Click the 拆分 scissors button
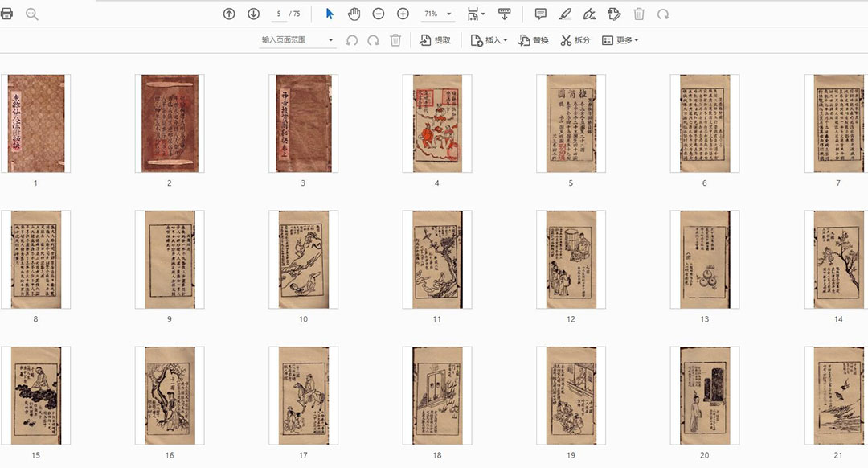This screenshot has height=468, width=868. tap(575, 40)
